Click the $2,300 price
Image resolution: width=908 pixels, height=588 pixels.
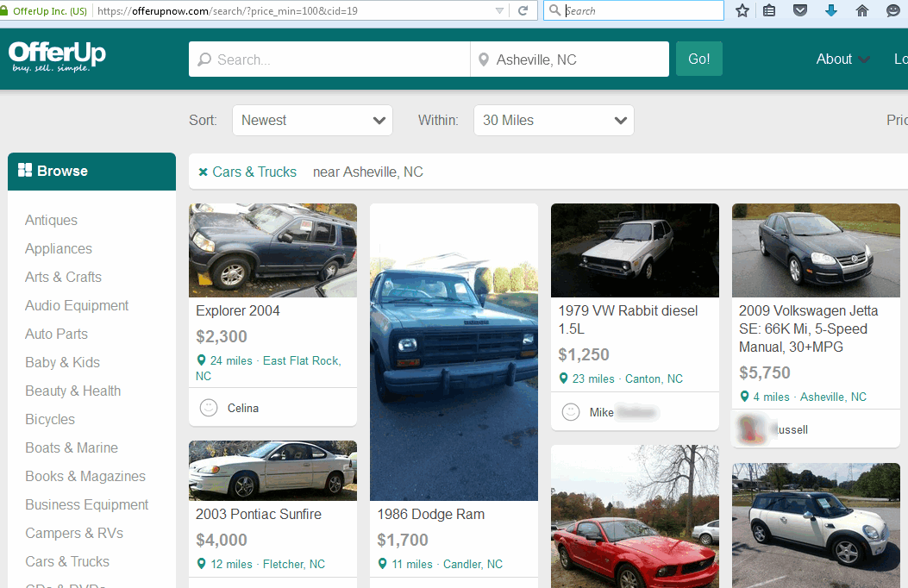(222, 336)
